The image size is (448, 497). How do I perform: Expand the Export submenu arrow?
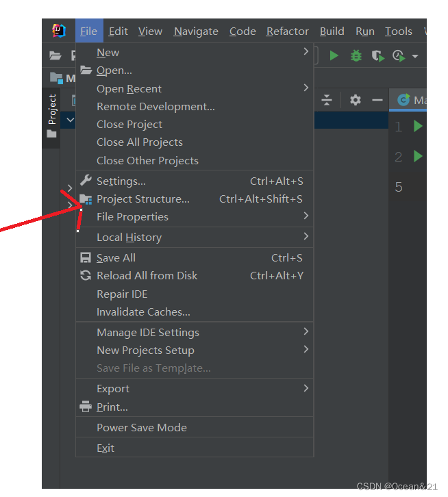pyautogui.click(x=306, y=388)
